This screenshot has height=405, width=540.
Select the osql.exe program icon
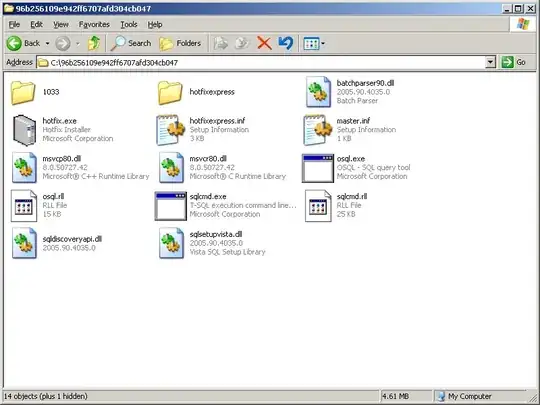click(318, 168)
